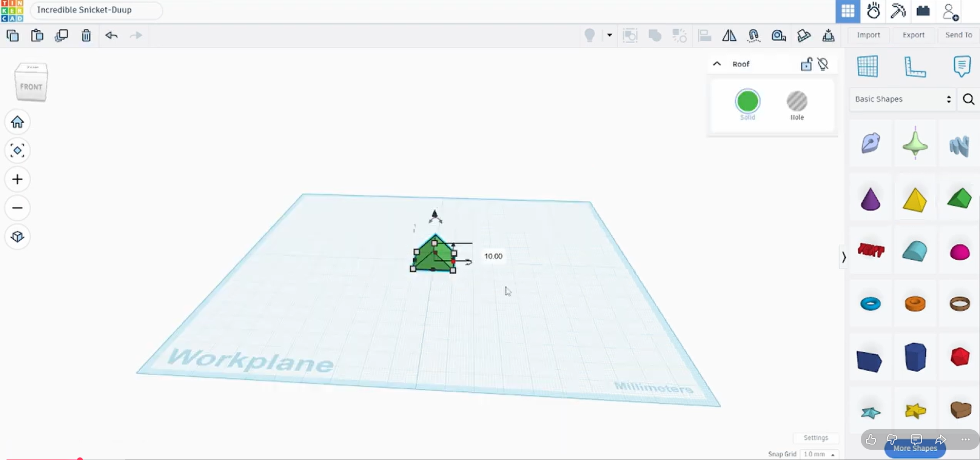Select the orange Tube shape
Image resolution: width=980 pixels, height=460 pixels.
pyautogui.click(x=915, y=303)
